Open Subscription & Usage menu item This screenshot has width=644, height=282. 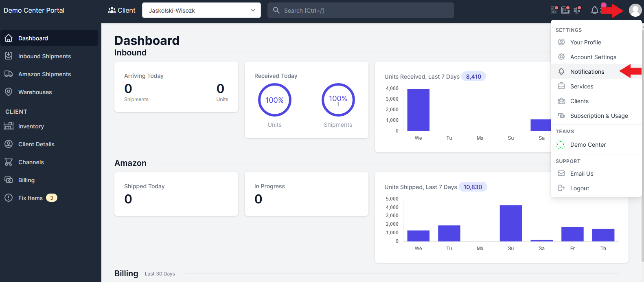(x=596, y=115)
